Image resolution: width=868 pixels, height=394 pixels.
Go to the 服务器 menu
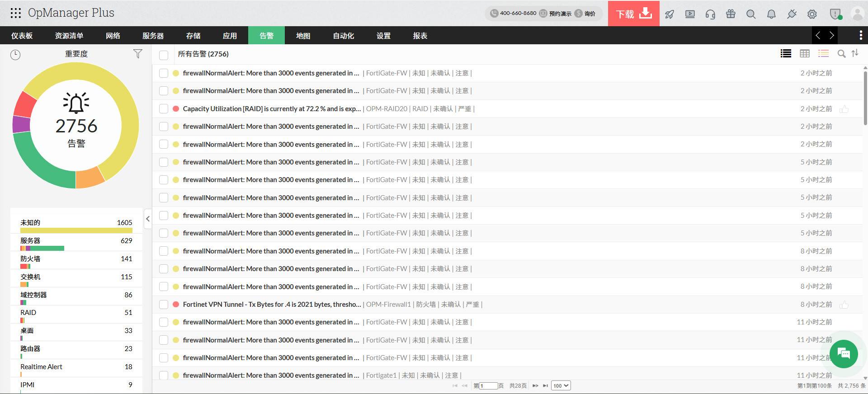pyautogui.click(x=153, y=36)
